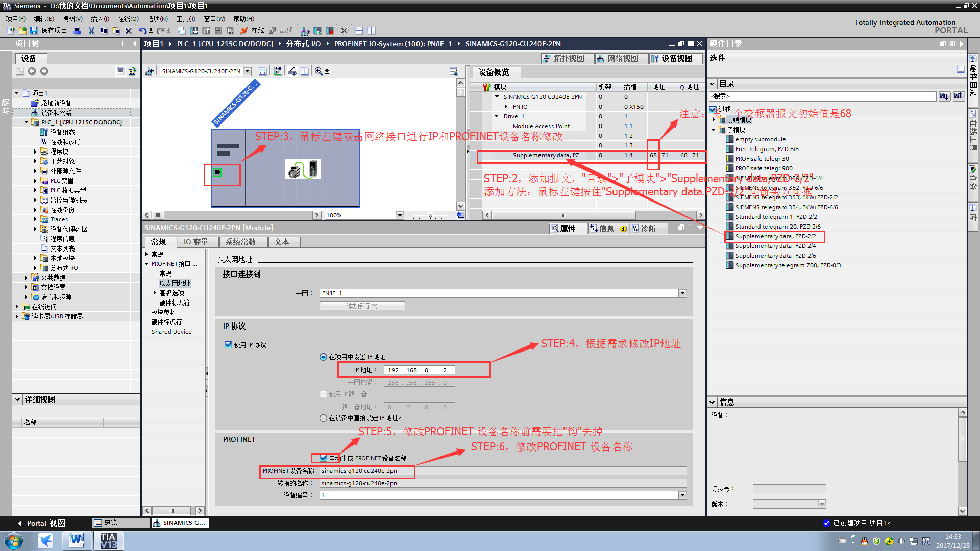Toggle the use IP protocol (使用 IP 协议) checkbox

click(229, 345)
